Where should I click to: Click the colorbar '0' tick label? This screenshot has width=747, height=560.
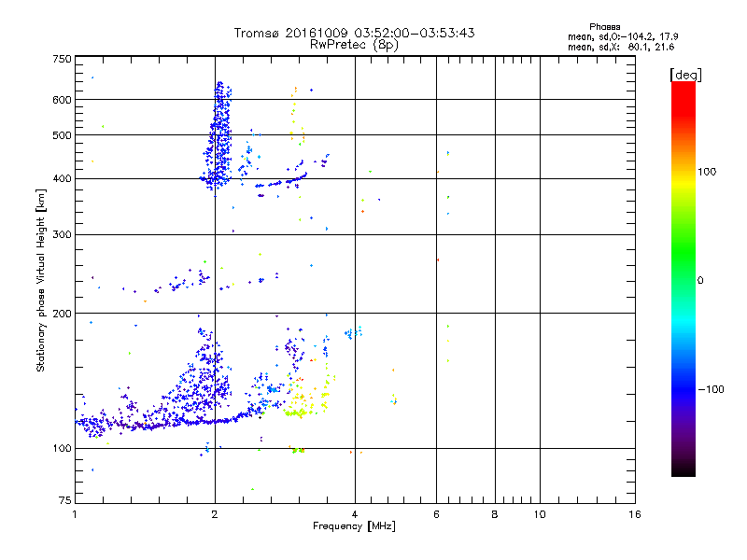tap(700, 281)
